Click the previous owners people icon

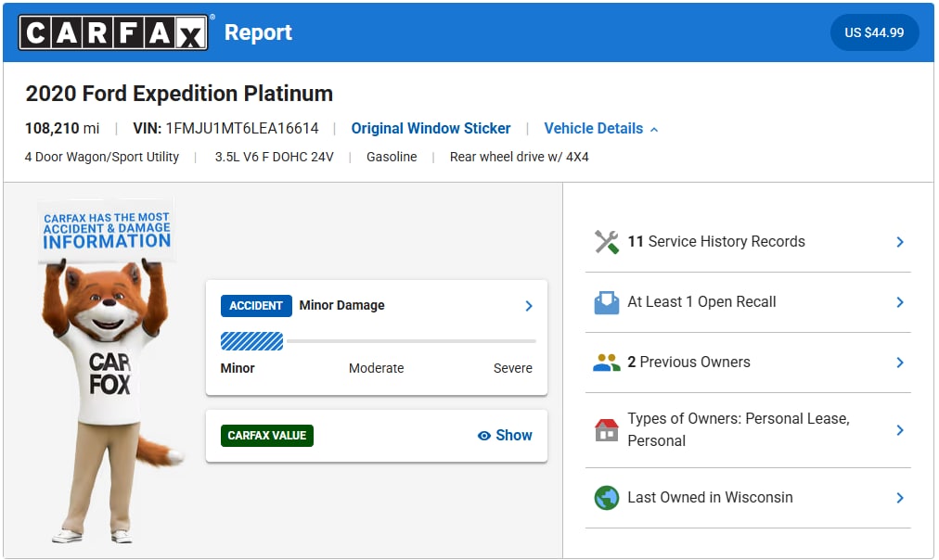[x=606, y=363]
